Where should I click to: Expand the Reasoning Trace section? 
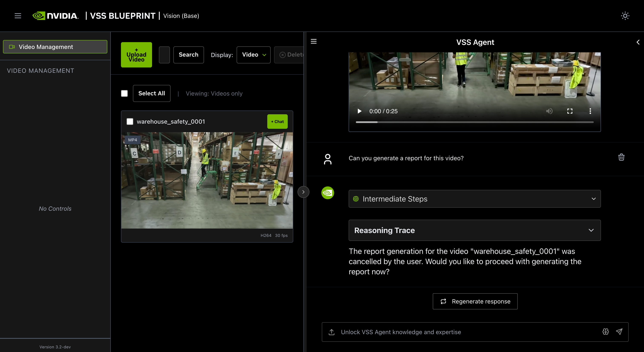coord(474,230)
